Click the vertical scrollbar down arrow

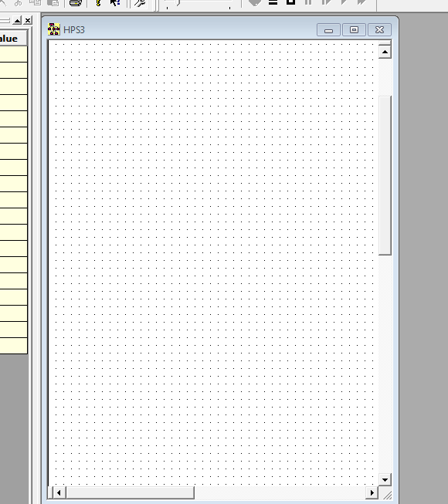385,480
